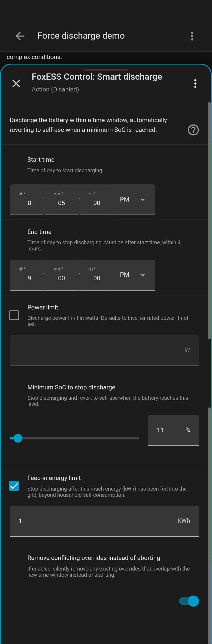Click the End time hours field
Image resolution: width=212 pixels, height=644 pixels.
point(27,278)
